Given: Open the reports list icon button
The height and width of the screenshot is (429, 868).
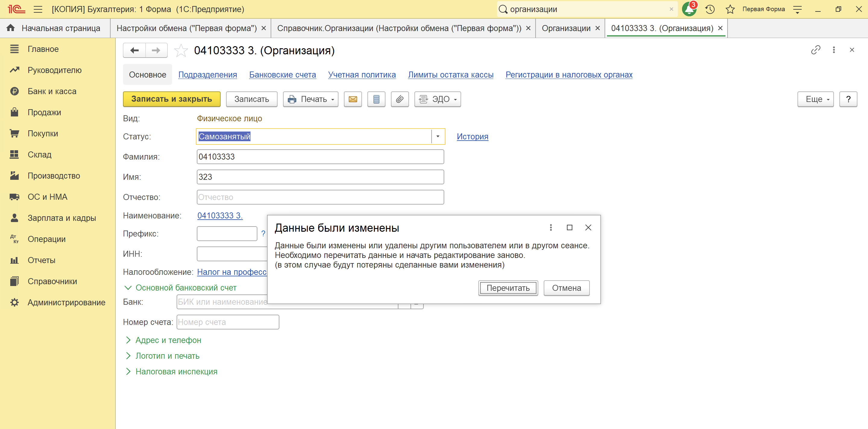Looking at the screenshot, I should pyautogui.click(x=376, y=99).
